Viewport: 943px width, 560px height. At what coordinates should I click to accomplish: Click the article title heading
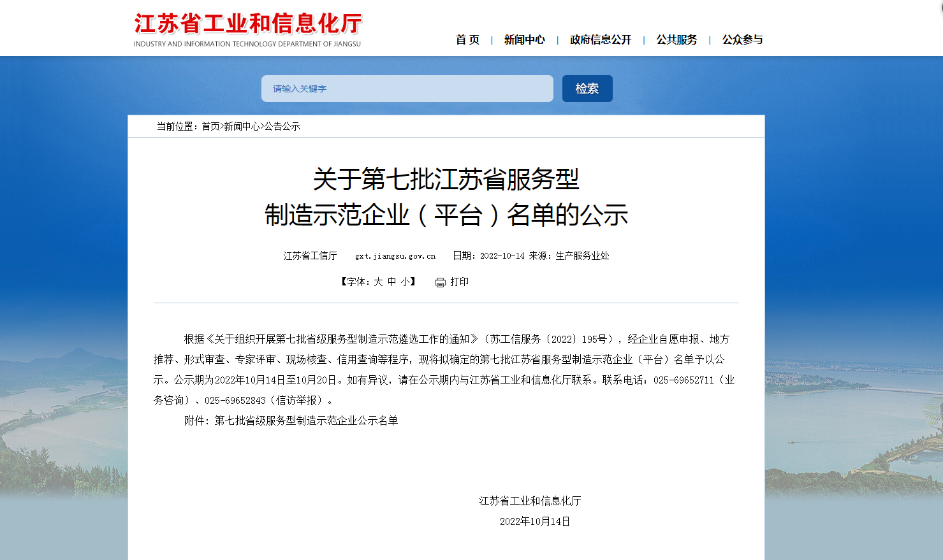pyautogui.click(x=446, y=197)
